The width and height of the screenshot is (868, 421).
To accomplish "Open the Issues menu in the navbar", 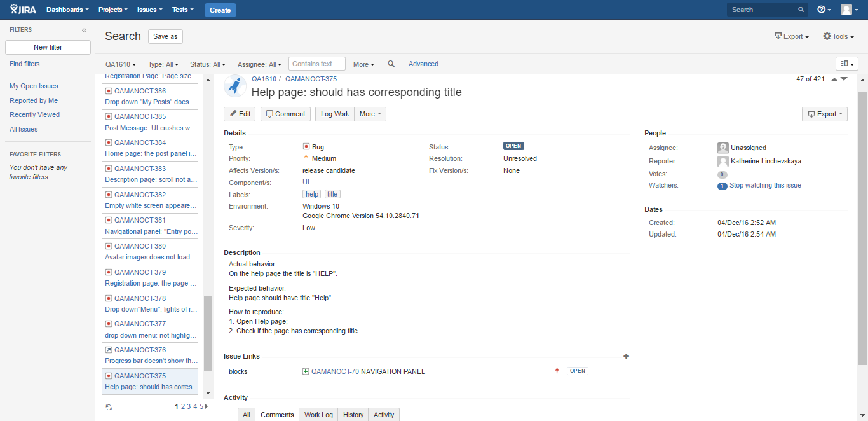I will pos(149,9).
